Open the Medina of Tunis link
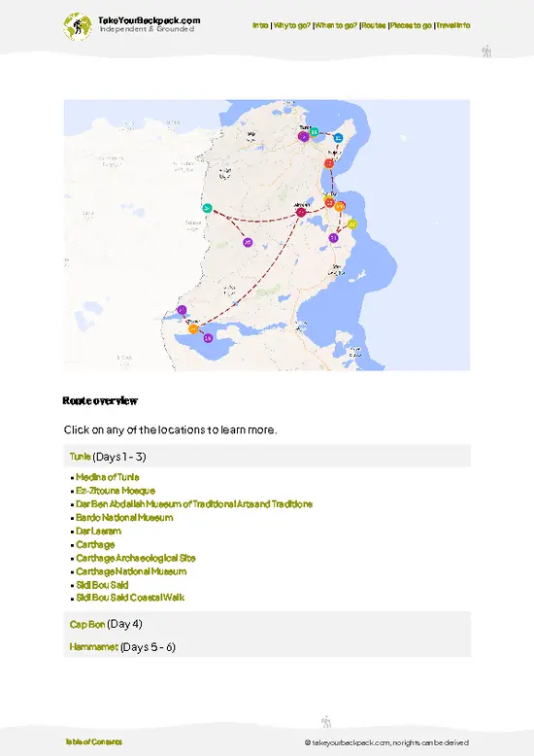534x756 pixels. click(x=108, y=477)
